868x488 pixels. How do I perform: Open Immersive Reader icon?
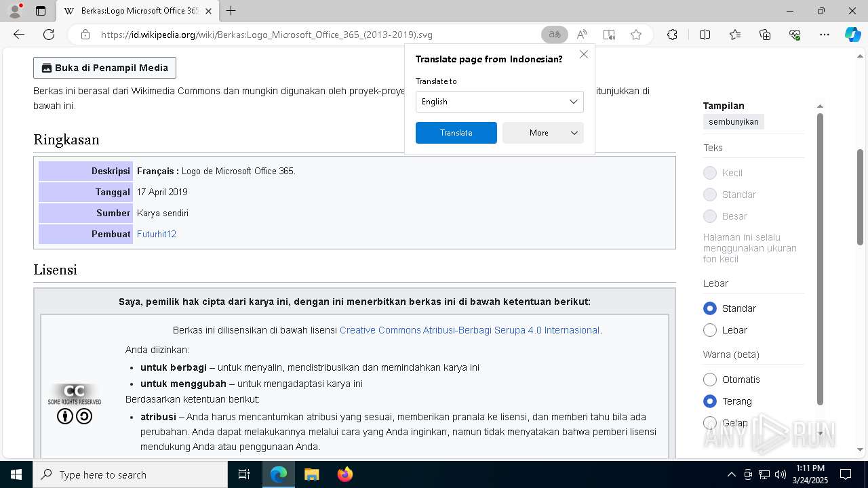609,35
